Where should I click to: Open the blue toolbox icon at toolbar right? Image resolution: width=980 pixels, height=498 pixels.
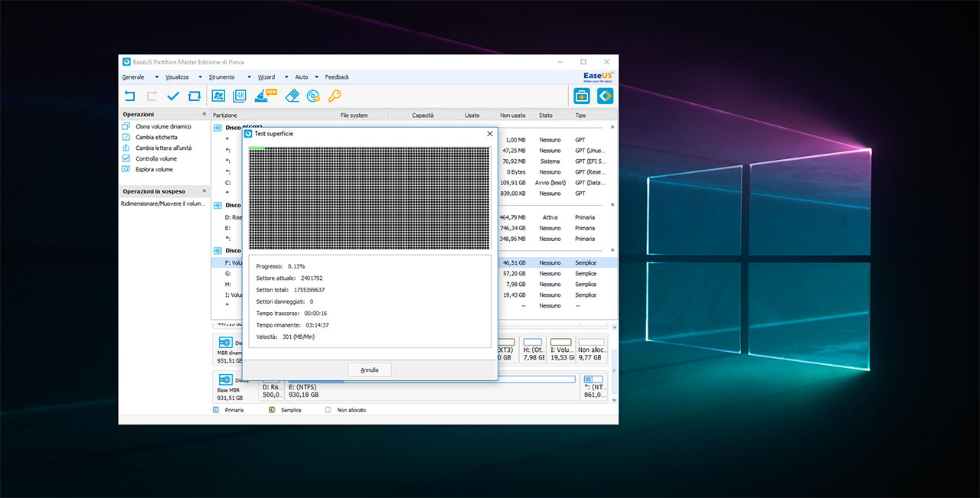pos(583,96)
